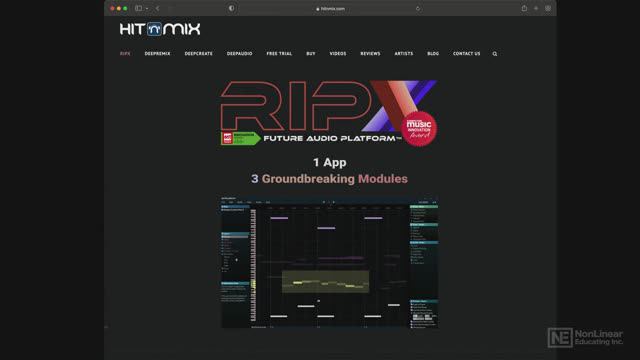Open the REVIEWS page
Image resolution: width=640 pixels, height=360 pixels.
pos(370,53)
